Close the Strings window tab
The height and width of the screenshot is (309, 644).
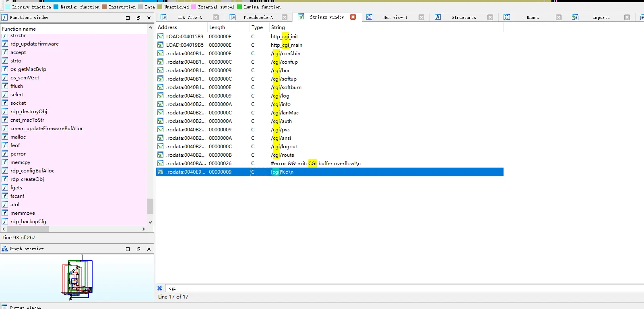click(x=353, y=17)
